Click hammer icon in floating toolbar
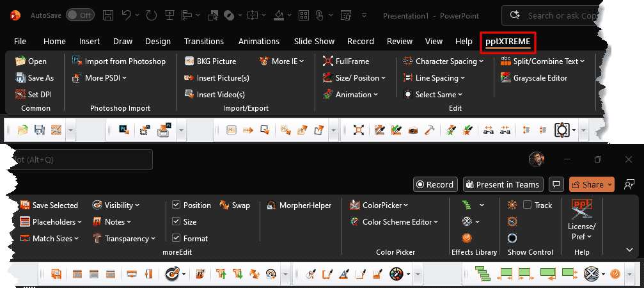 [x=429, y=130]
